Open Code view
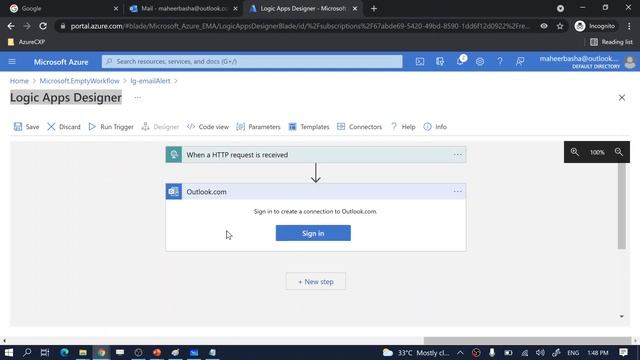The image size is (640, 360). click(x=208, y=127)
